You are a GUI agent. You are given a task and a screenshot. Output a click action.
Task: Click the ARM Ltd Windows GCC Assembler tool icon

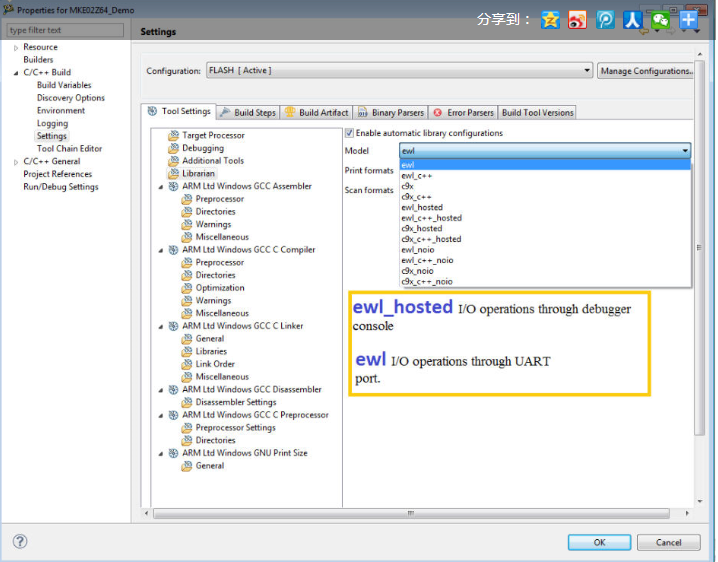pyautogui.click(x=174, y=186)
